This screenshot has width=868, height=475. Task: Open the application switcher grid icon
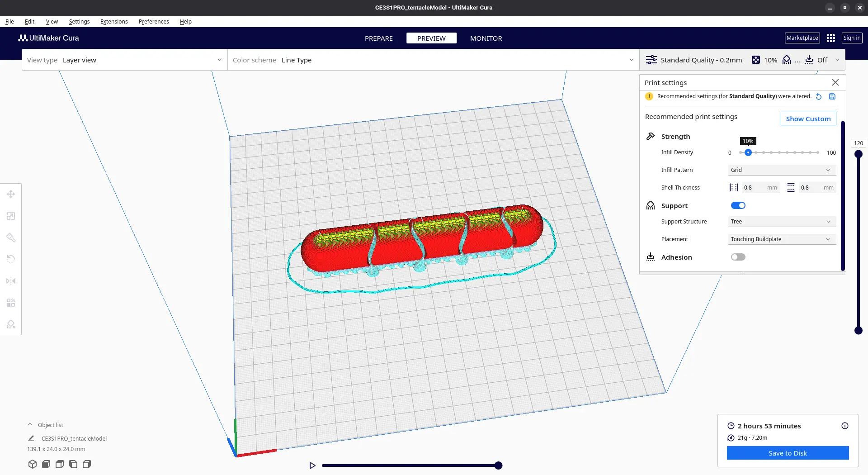831,38
